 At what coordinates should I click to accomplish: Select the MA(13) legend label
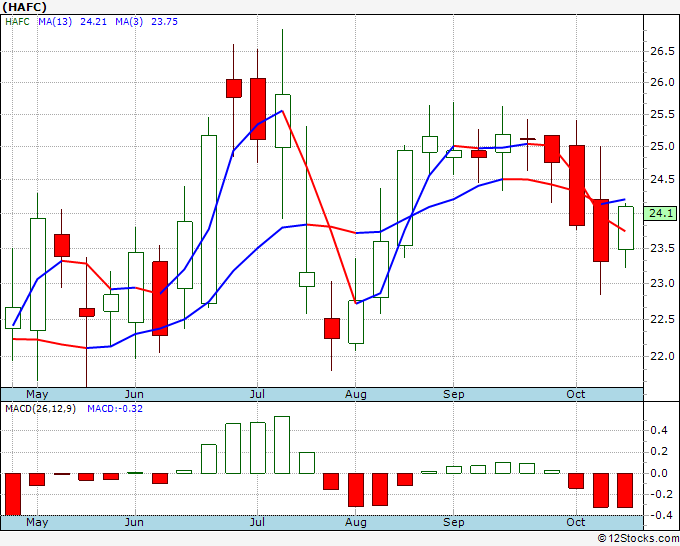[55, 22]
